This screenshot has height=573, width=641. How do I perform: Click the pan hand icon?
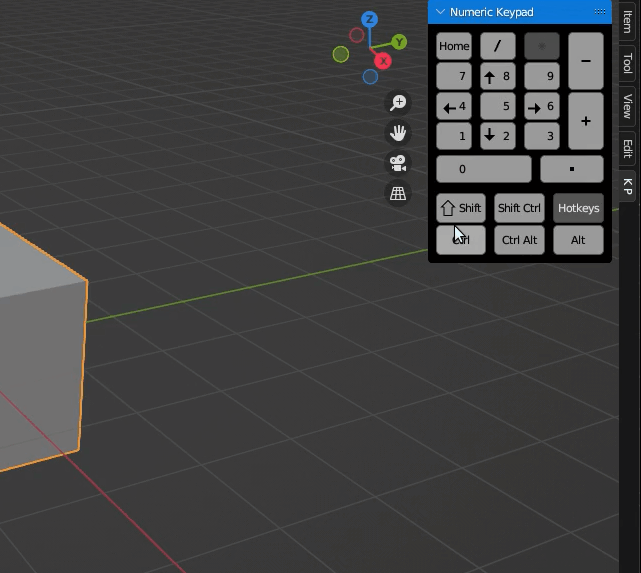tap(398, 132)
